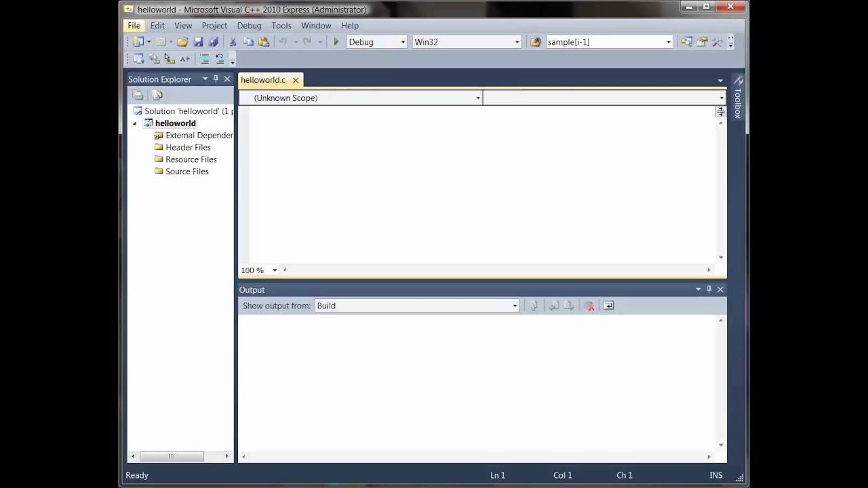The height and width of the screenshot is (488, 868).
Task: Open the Tools menu
Action: pyautogui.click(x=281, y=26)
